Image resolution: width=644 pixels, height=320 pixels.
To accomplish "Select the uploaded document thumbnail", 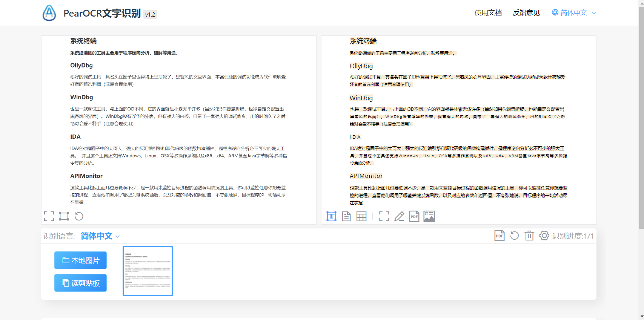I will 148,271.
